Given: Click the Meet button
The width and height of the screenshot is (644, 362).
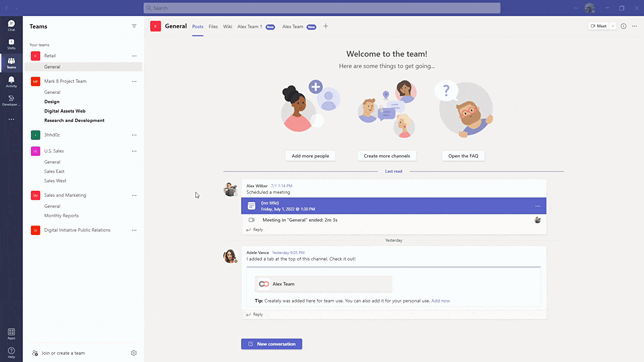Looking at the screenshot, I should click(599, 26).
